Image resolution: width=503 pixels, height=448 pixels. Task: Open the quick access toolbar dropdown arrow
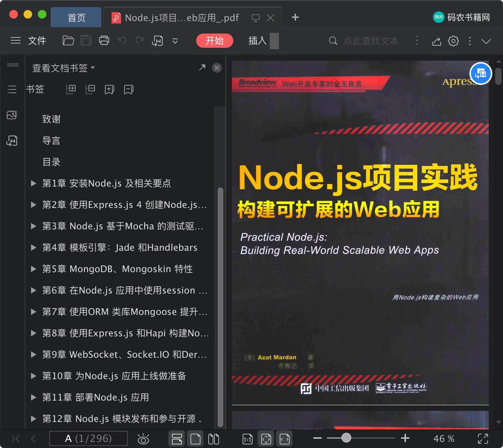[x=175, y=41]
